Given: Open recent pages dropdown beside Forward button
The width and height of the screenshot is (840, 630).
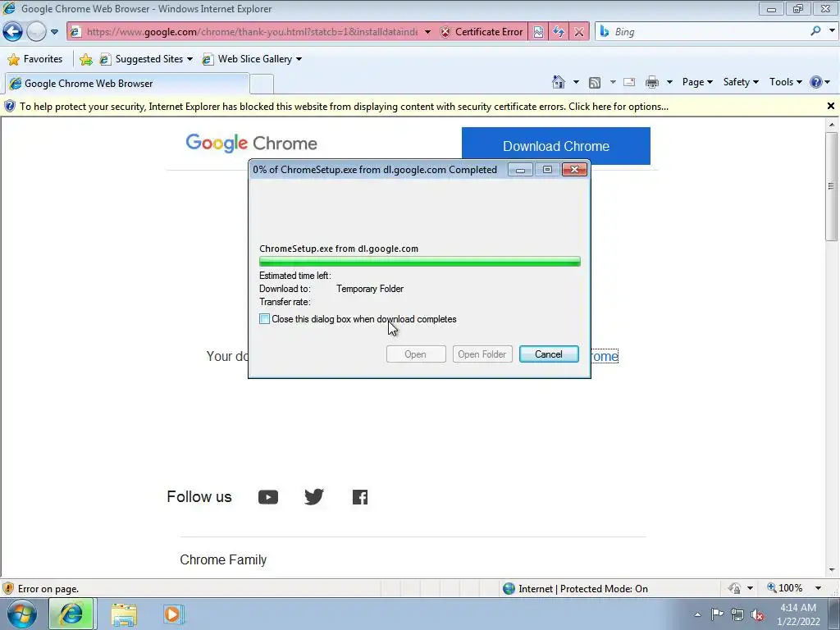Looking at the screenshot, I should point(54,32).
